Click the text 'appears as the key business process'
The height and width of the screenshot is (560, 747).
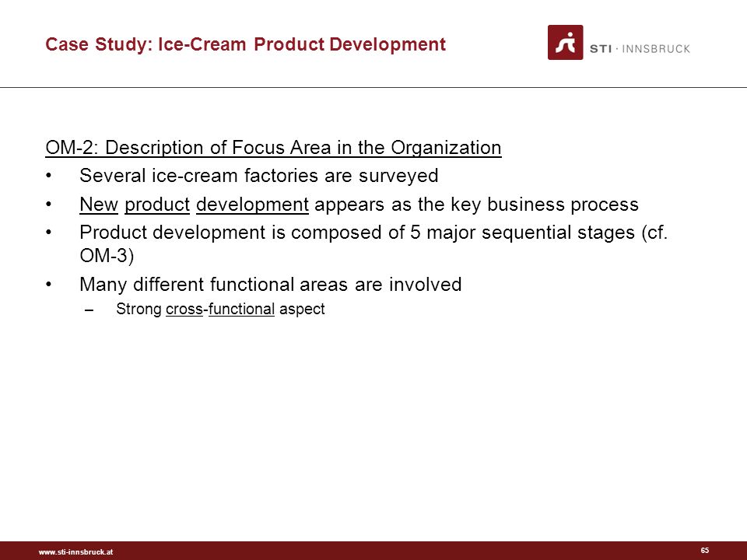click(x=476, y=205)
